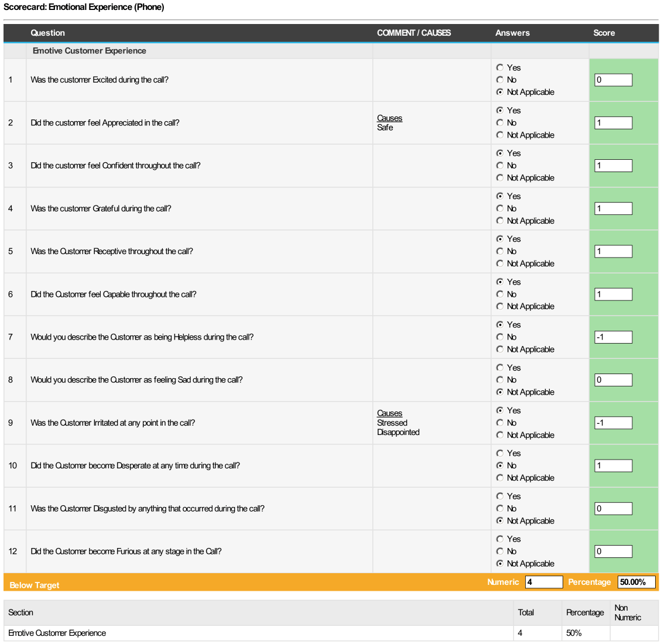Viewport: 661px width, 644px height.
Task: Select Yes for question 8
Action: [x=500, y=367]
